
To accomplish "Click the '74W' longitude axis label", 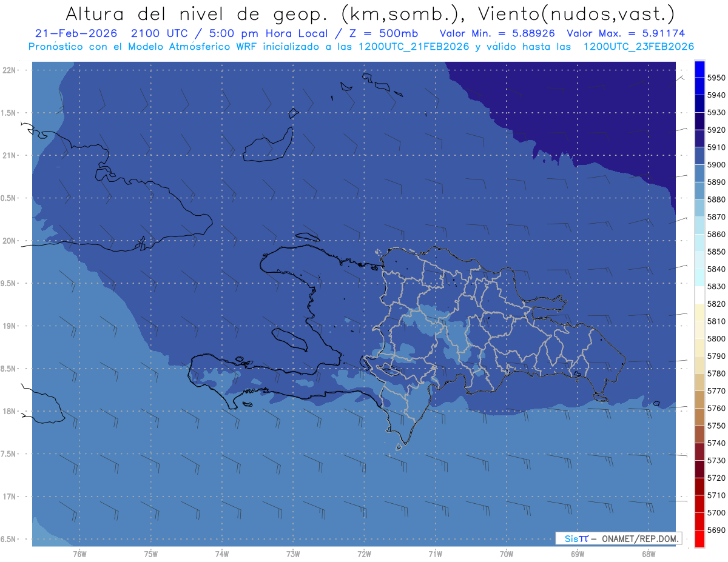I will pyautogui.click(x=222, y=554).
